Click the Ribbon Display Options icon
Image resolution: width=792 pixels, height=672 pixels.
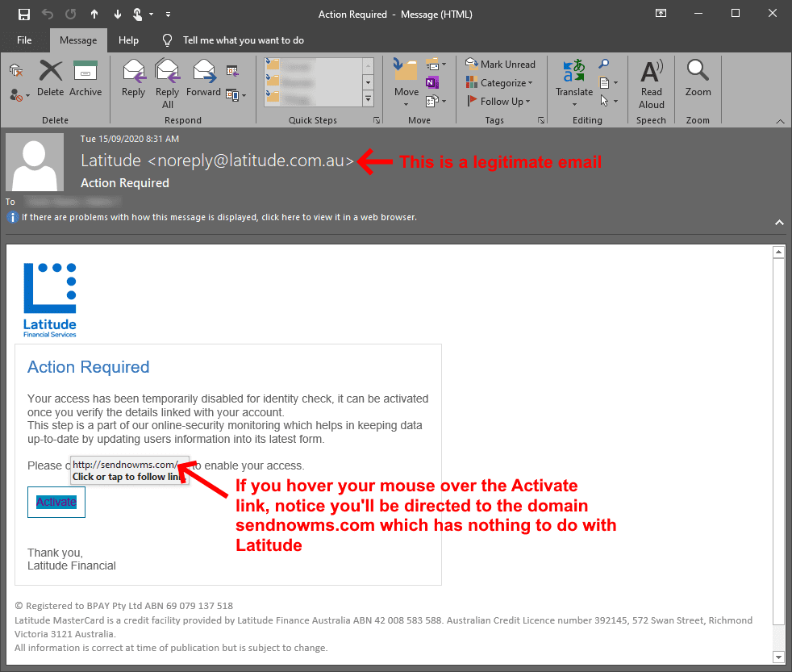(x=661, y=14)
